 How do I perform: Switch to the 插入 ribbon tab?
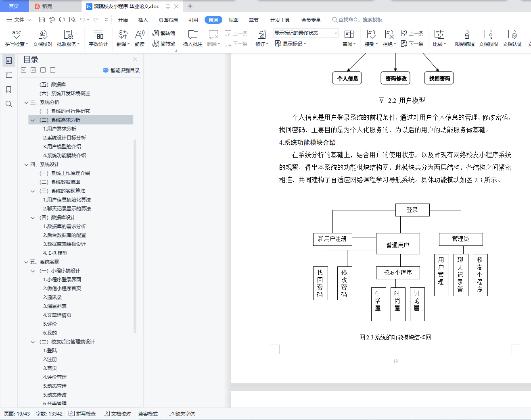143,19
